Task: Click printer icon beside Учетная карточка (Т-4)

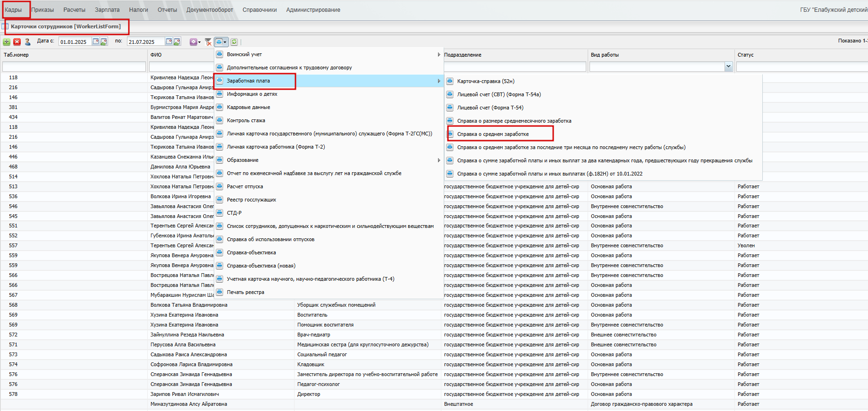Action: pos(219,279)
